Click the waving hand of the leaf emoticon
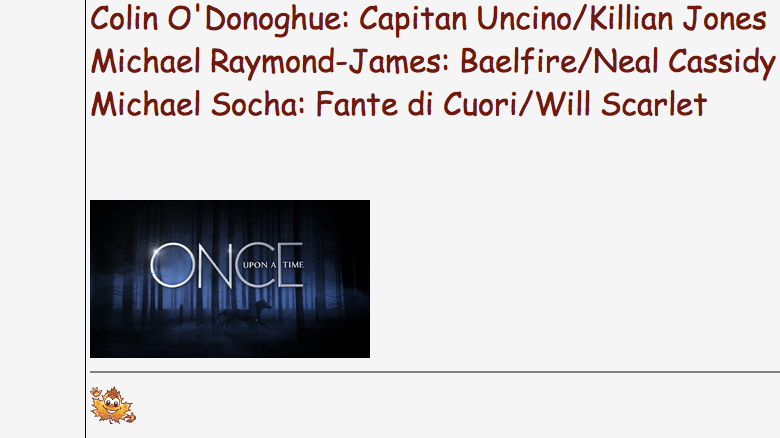Screen dimensions: 780x438 pos(96,392)
